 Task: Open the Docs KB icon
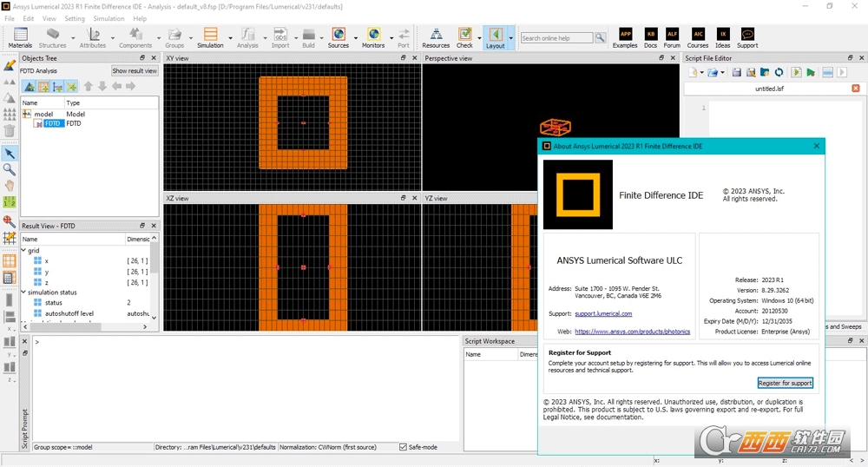click(x=650, y=35)
